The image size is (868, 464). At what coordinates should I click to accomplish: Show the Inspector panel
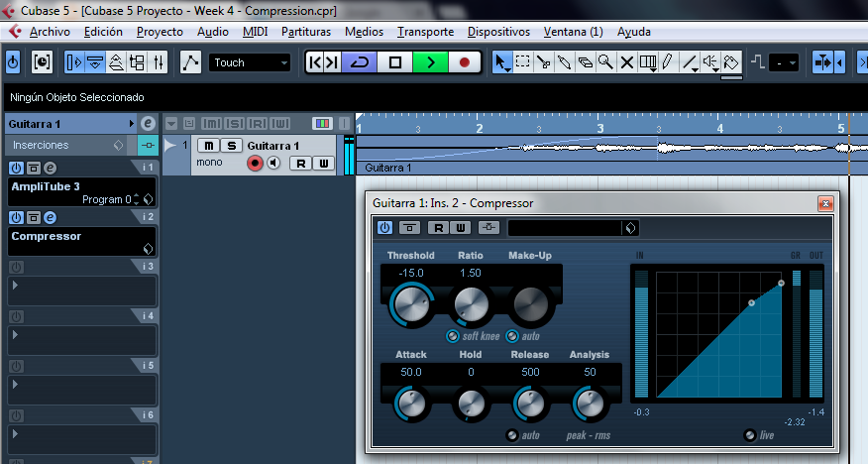73,62
